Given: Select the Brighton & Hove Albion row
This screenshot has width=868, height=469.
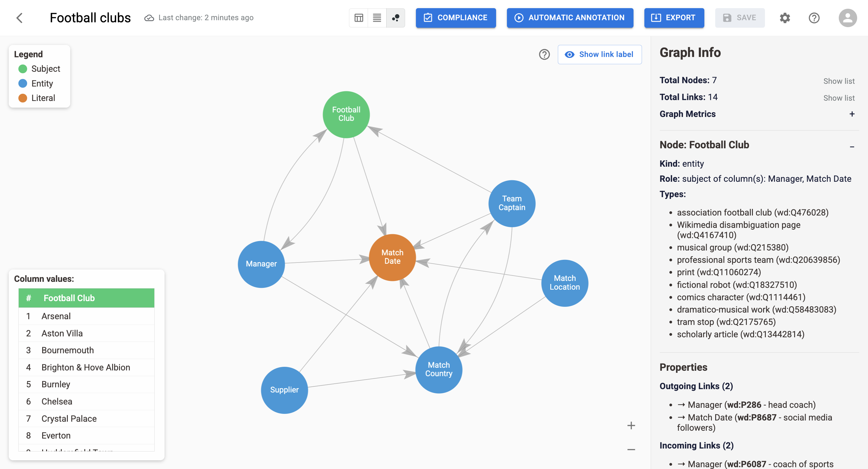Looking at the screenshot, I should 86,368.
